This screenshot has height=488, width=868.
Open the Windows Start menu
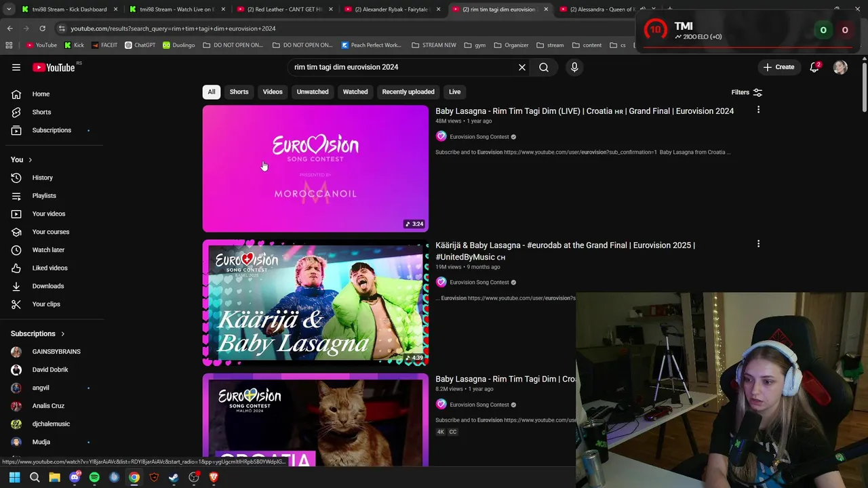(14, 477)
